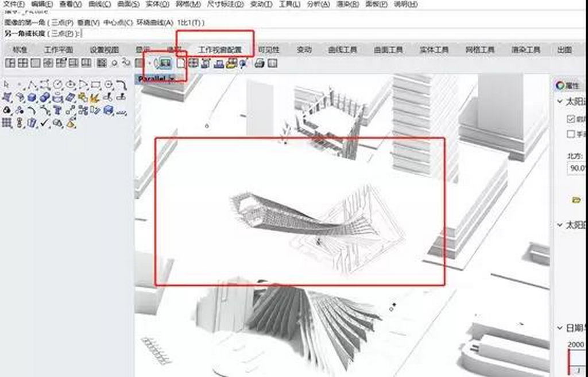Click the background bitmap picture icon
The height and width of the screenshot is (377, 588).
[x=164, y=63]
